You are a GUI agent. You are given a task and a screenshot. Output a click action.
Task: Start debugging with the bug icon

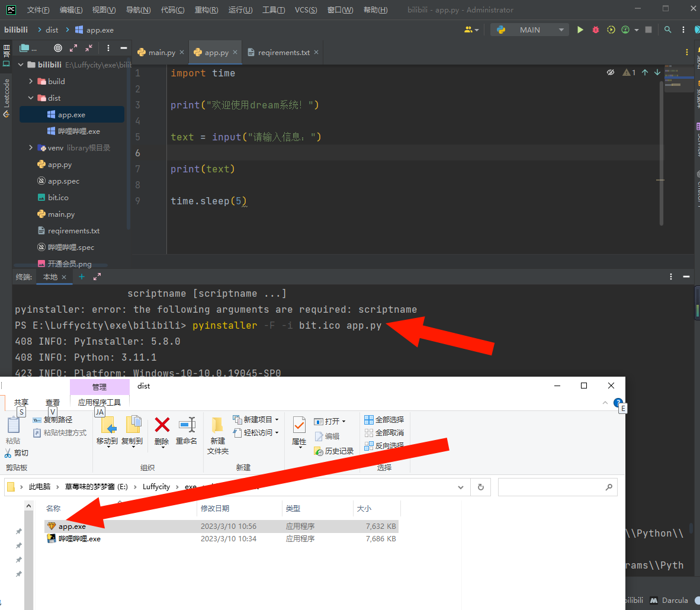click(596, 30)
